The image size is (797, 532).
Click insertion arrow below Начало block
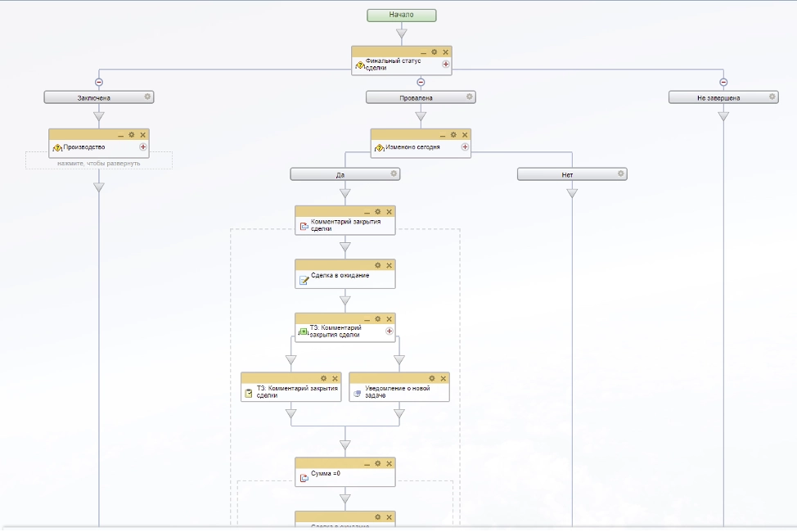pyautogui.click(x=401, y=34)
